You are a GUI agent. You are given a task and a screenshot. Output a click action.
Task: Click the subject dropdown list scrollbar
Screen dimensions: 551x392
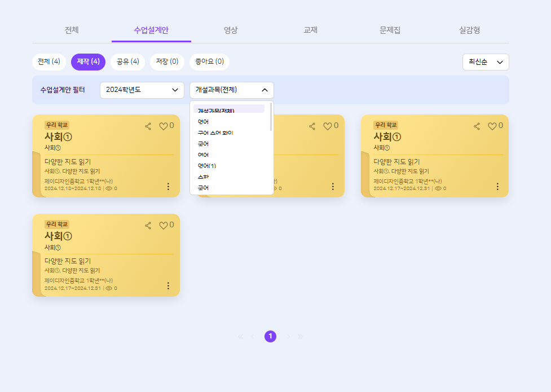271,117
